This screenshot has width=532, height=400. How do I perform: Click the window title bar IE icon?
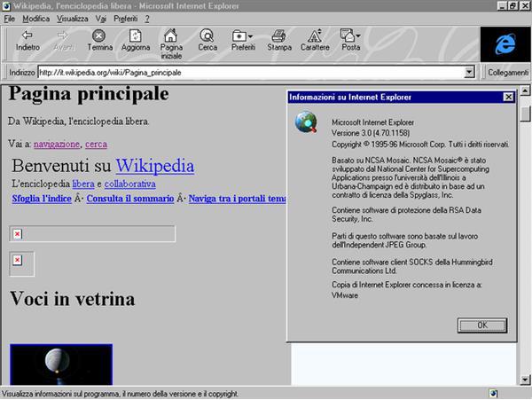6,6
